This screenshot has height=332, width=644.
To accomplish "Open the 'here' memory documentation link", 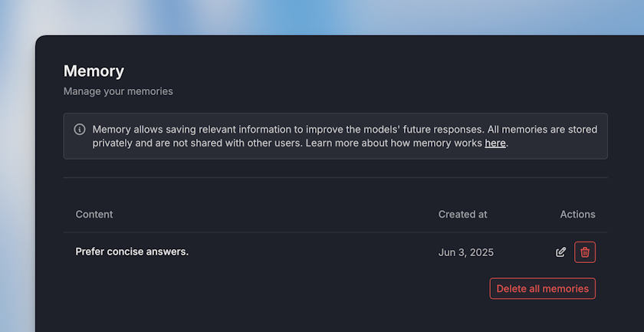I will pos(495,143).
